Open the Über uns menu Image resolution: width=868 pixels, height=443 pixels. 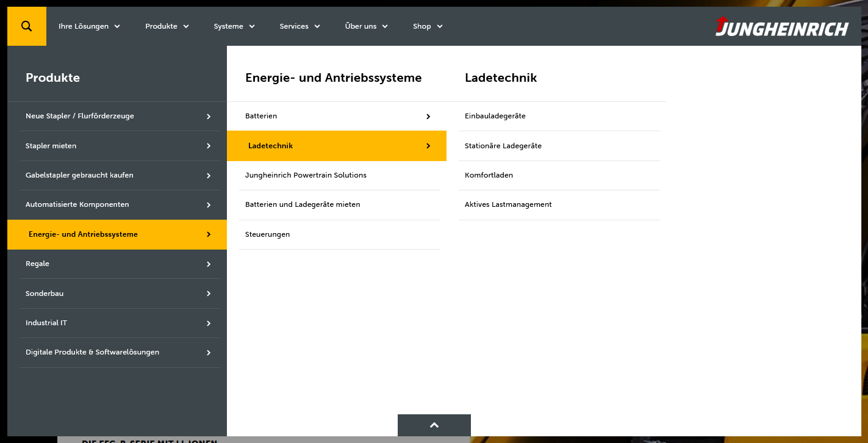pos(360,26)
